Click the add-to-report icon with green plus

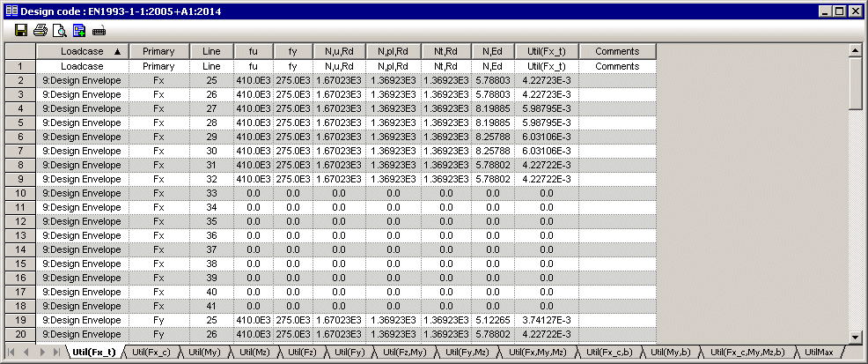click(x=78, y=31)
